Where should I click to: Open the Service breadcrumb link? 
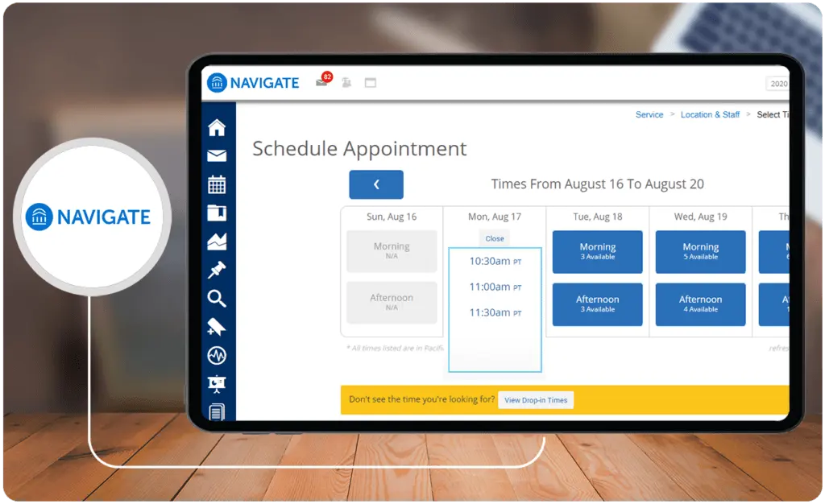649,114
